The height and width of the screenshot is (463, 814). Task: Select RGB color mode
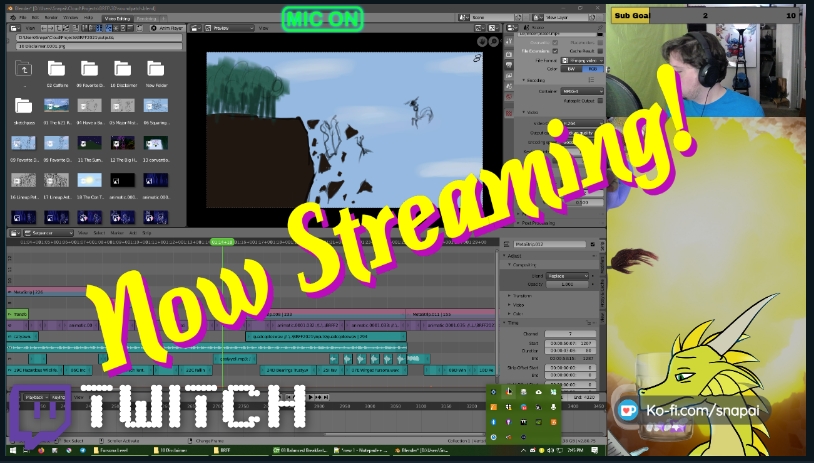[593, 69]
